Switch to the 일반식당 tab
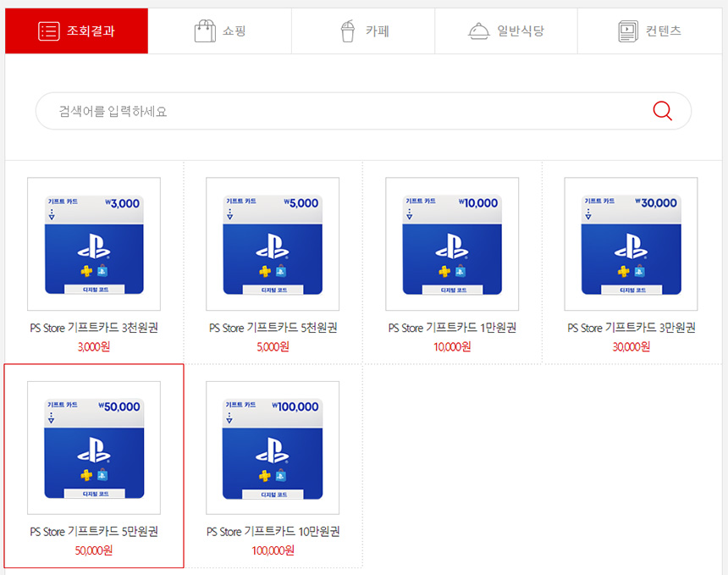Image resolution: width=728 pixels, height=575 pixels. coord(506,30)
